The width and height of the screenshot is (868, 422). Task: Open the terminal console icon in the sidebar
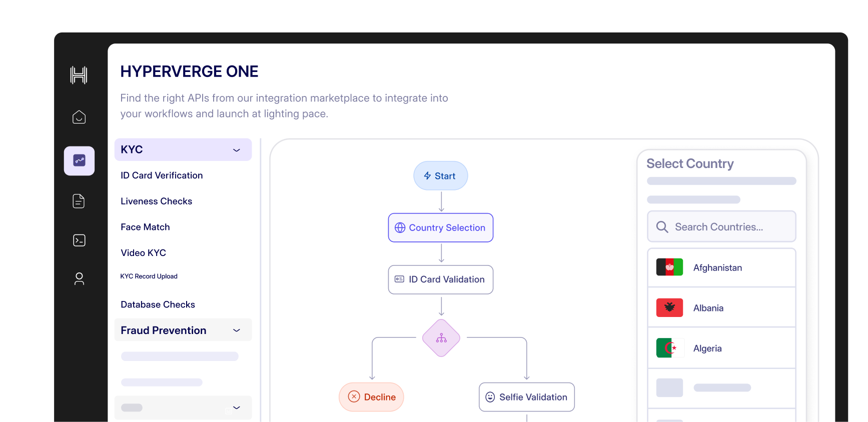[x=79, y=240]
